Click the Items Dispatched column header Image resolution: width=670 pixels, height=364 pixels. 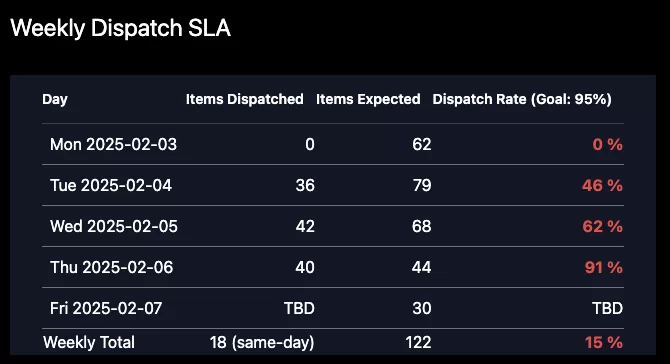click(245, 99)
